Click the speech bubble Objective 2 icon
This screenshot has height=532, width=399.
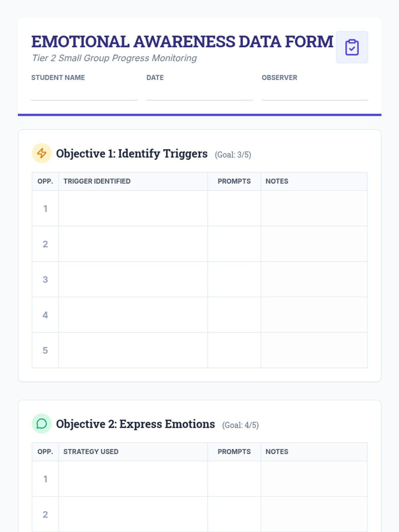42,423
